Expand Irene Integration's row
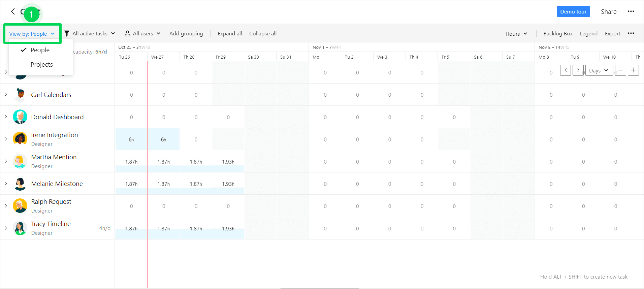The width and height of the screenshot is (644, 289). coord(6,139)
